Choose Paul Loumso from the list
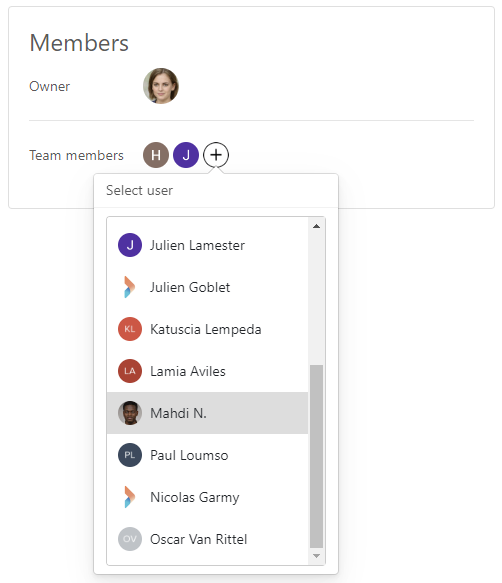This screenshot has width=502, height=583. (x=207, y=455)
